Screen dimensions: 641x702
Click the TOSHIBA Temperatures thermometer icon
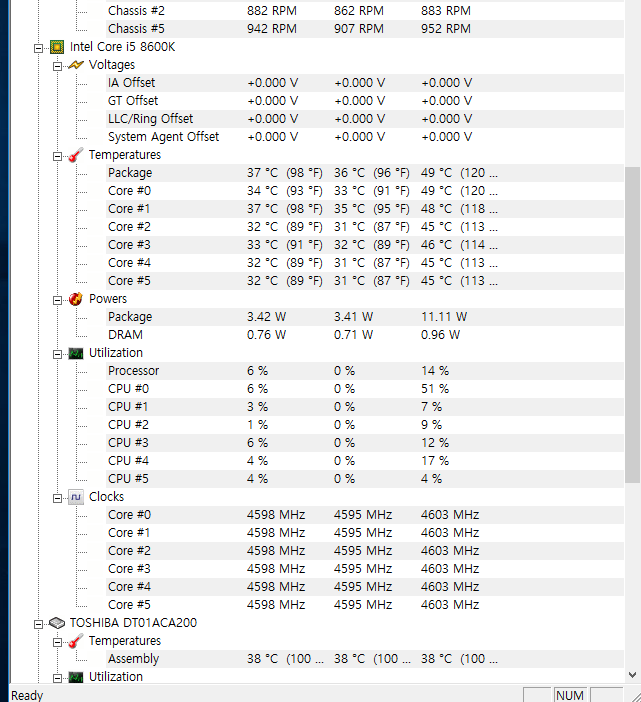coord(76,641)
